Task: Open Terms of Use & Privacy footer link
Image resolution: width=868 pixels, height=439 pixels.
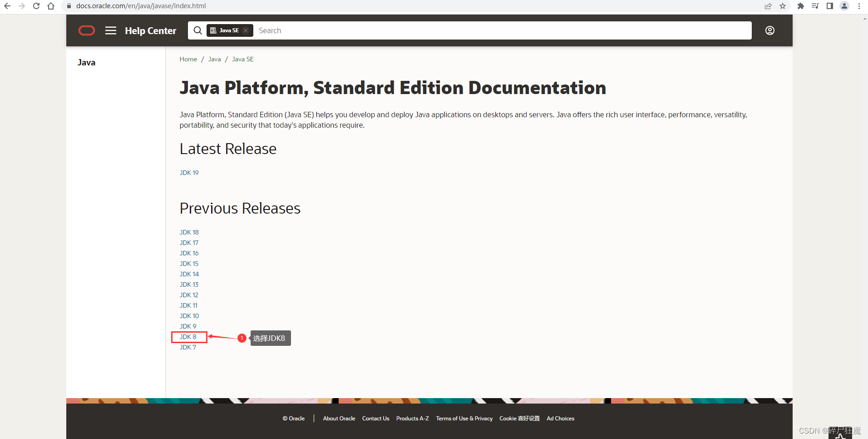Action: tap(464, 419)
